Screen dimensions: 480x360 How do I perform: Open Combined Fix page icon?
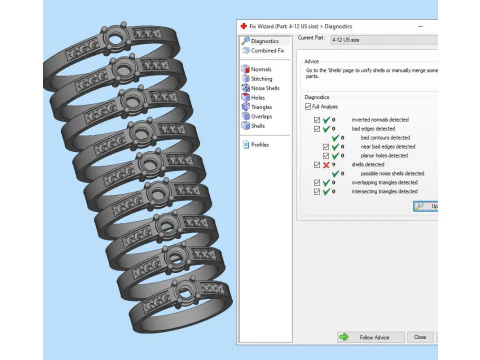pos(246,50)
